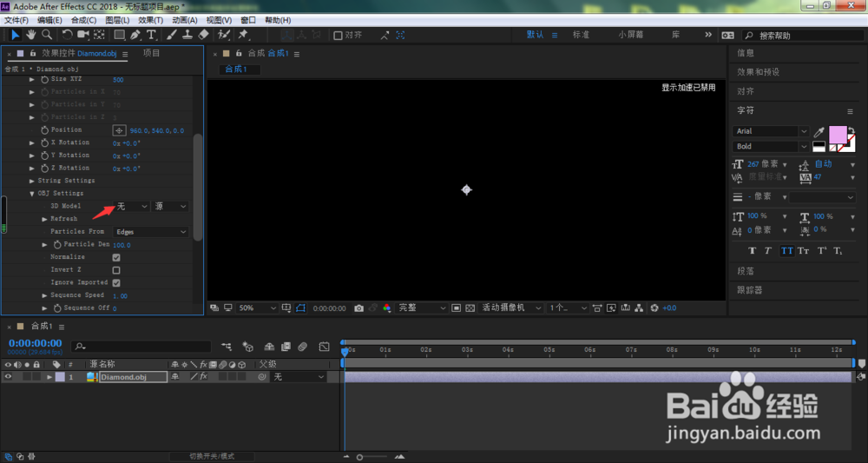Select the Zoom magnifier tool
The height and width of the screenshot is (463, 868).
47,35
